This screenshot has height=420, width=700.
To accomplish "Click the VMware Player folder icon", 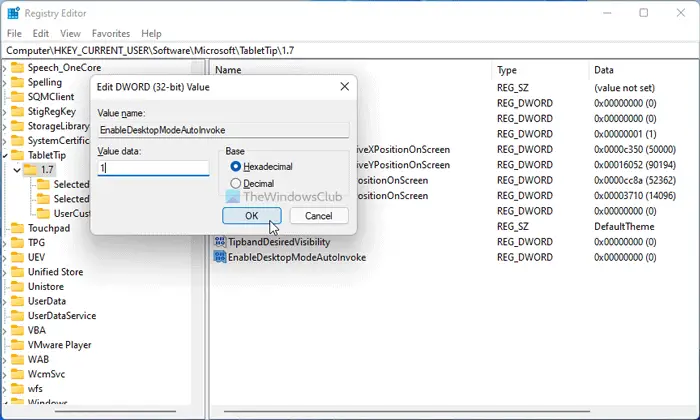I will [x=17, y=345].
